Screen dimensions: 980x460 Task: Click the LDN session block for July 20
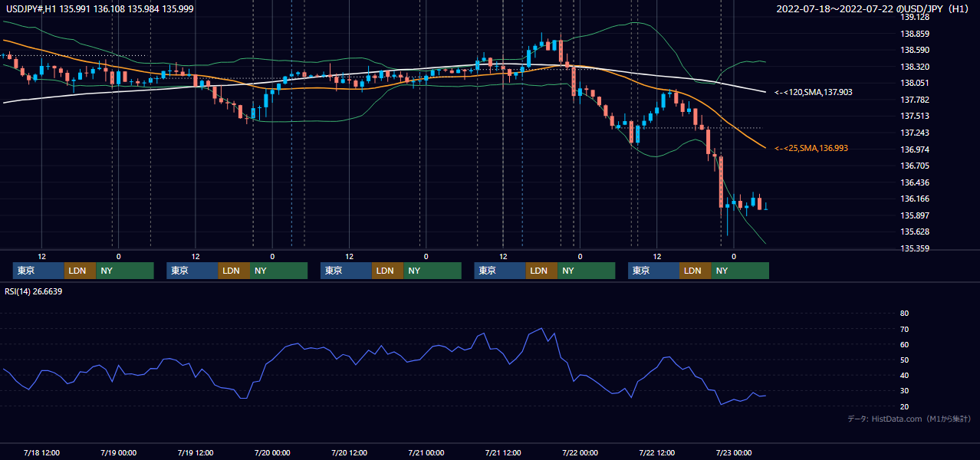coord(387,271)
